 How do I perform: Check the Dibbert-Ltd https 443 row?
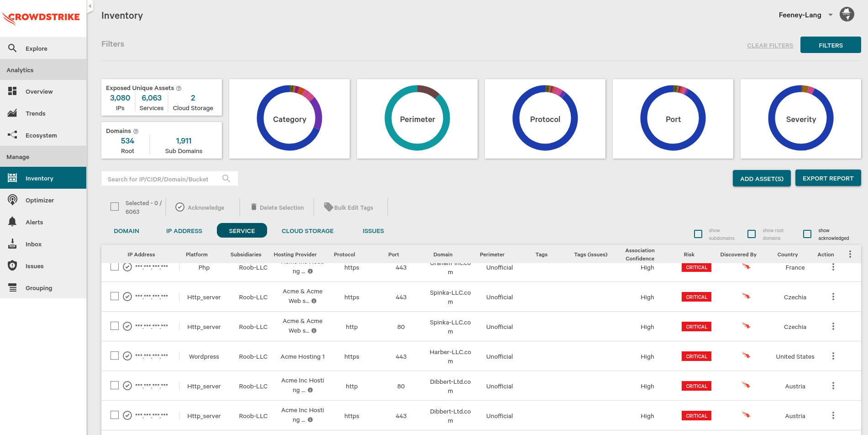click(115, 415)
